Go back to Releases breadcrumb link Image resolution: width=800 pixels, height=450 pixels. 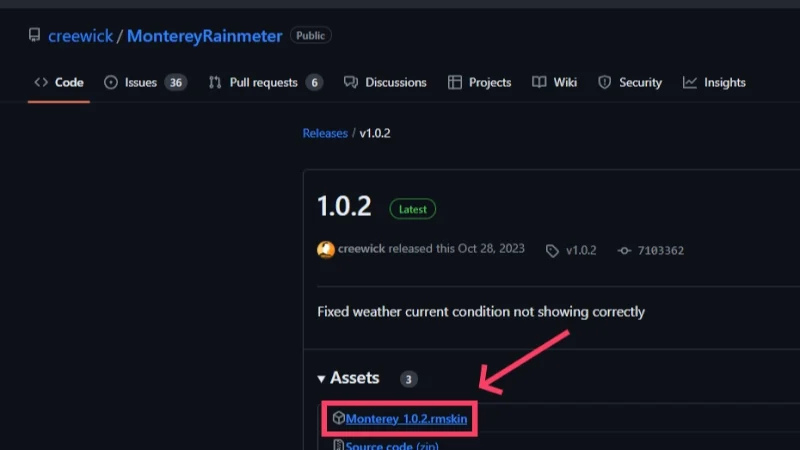[325, 133]
